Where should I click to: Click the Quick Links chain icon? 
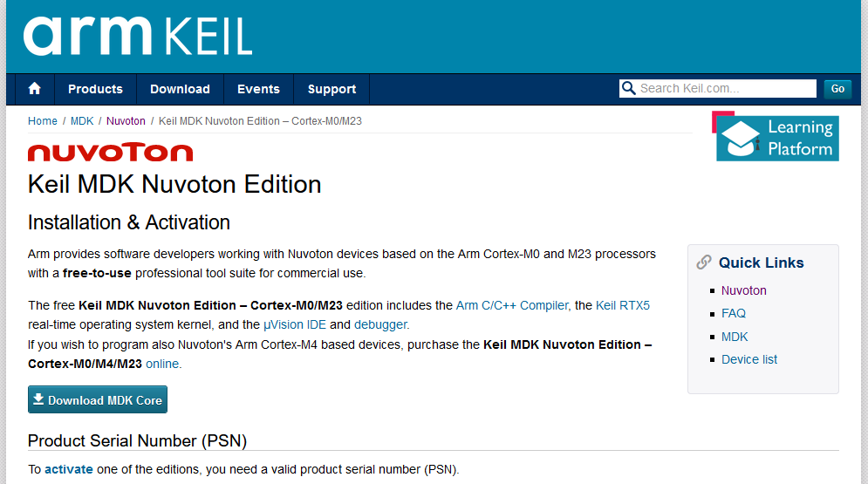click(704, 262)
